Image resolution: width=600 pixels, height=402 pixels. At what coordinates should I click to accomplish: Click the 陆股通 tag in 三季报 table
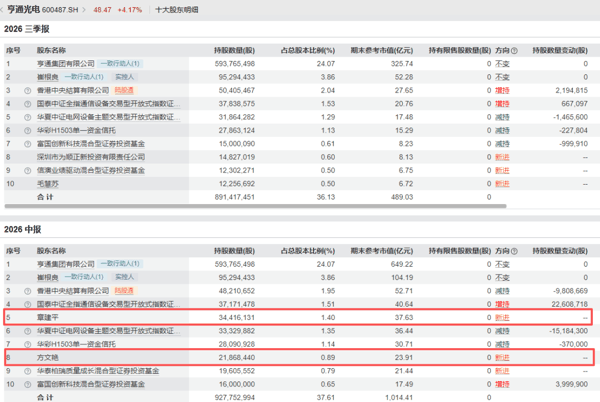tap(124, 91)
